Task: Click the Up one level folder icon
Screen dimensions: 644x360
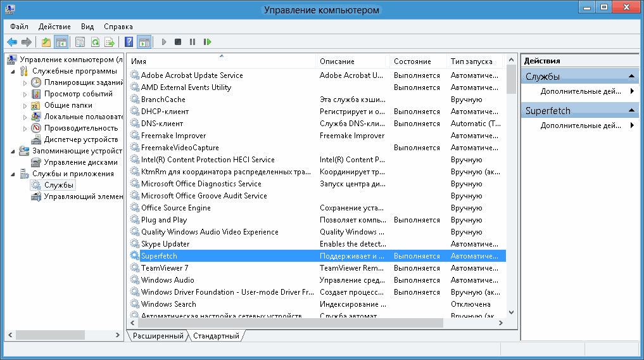Action: pos(46,42)
